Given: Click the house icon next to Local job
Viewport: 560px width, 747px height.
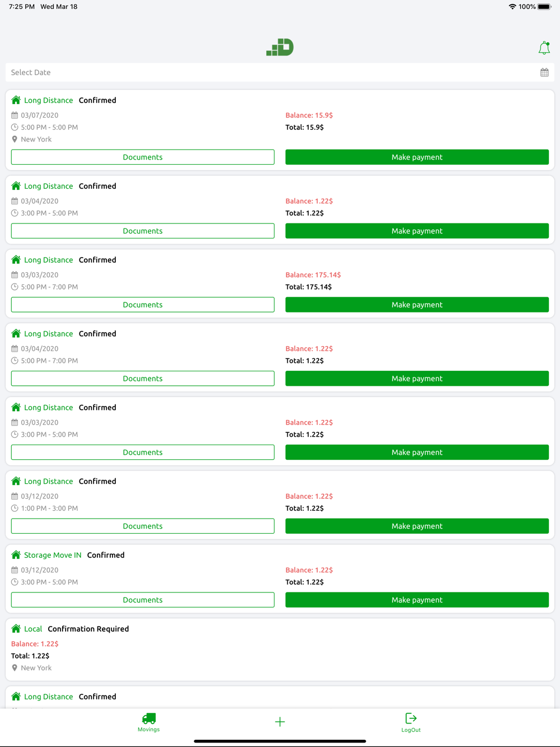Looking at the screenshot, I should click(x=16, y=629).
